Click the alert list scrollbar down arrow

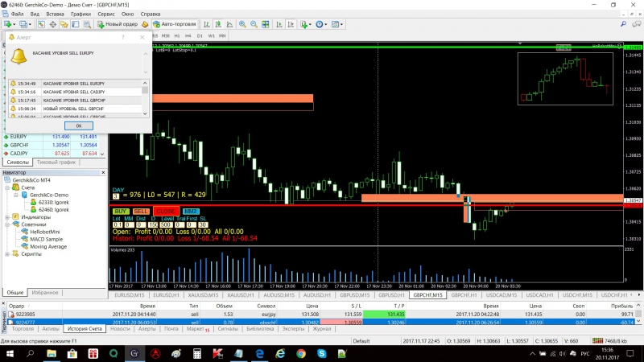point(145,113)
